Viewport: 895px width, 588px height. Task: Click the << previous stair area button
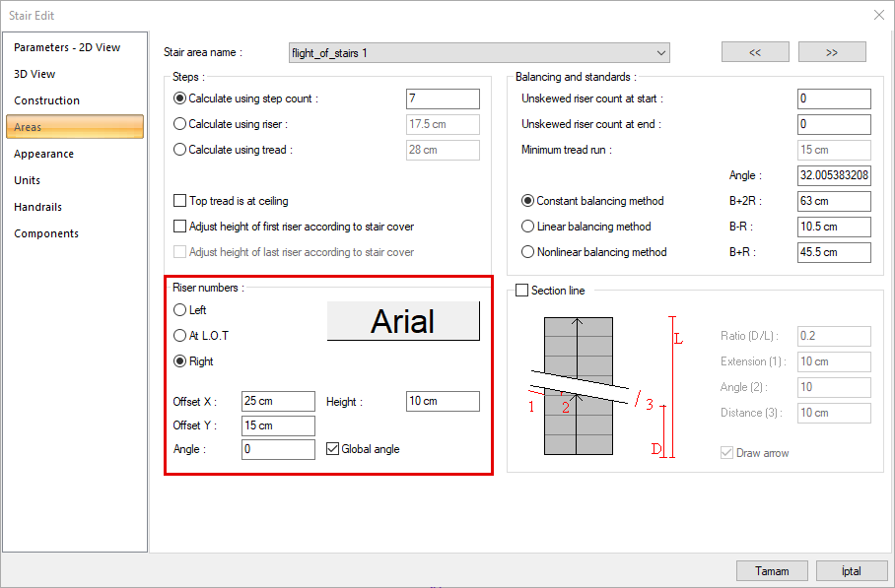[755, 51]
